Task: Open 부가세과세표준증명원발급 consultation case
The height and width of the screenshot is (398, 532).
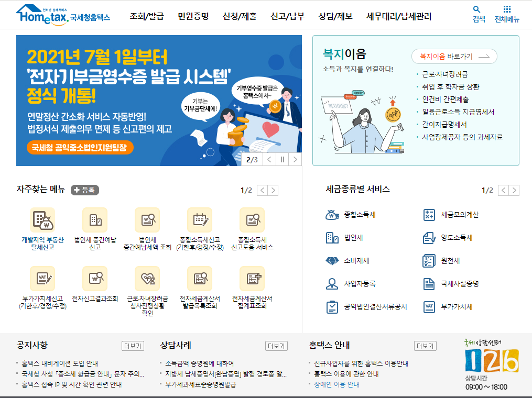Action: [x=201, y=384]
